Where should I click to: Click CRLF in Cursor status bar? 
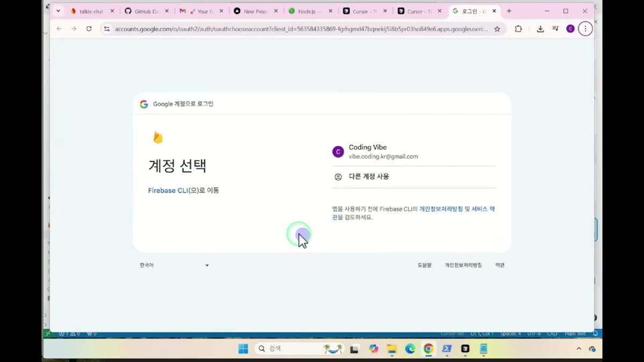[553, 334]
